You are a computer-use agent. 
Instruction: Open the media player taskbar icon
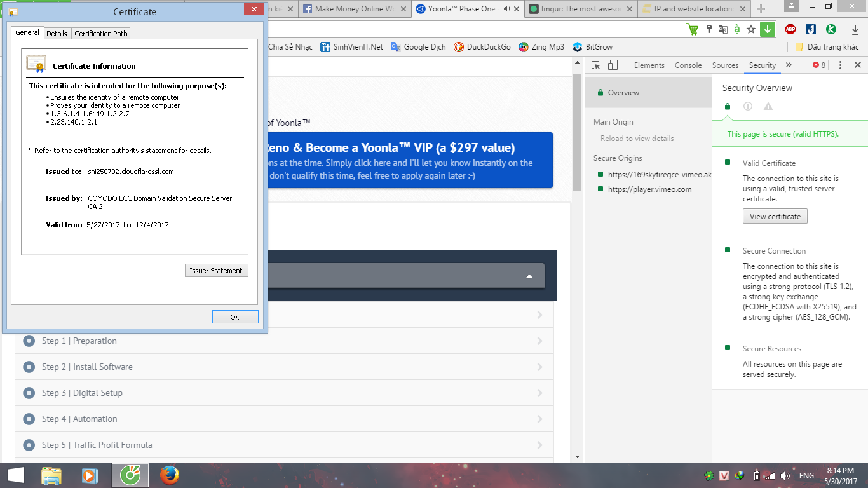click(89, 475)
